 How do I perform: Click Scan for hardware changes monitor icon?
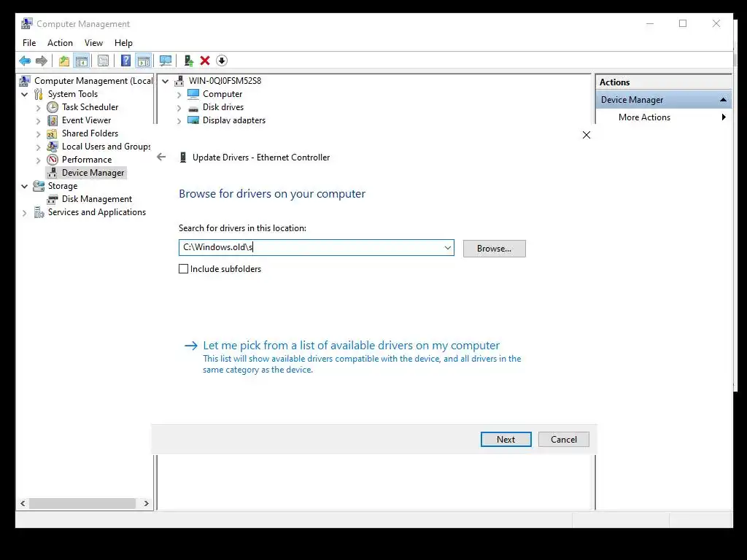[166, 61]
